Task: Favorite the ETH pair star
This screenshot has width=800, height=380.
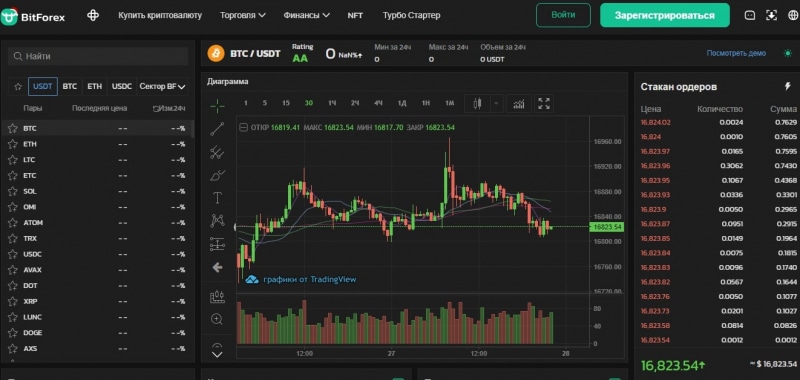Action: coord(13,144)
